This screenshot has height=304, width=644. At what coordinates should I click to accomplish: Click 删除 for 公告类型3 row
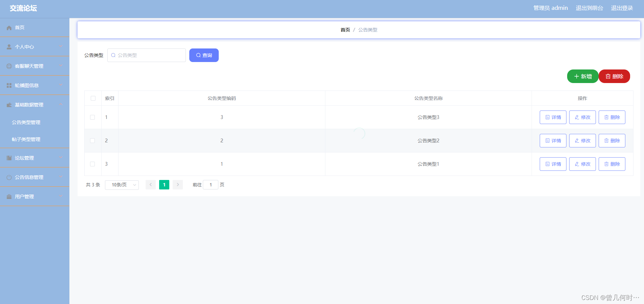612,117
